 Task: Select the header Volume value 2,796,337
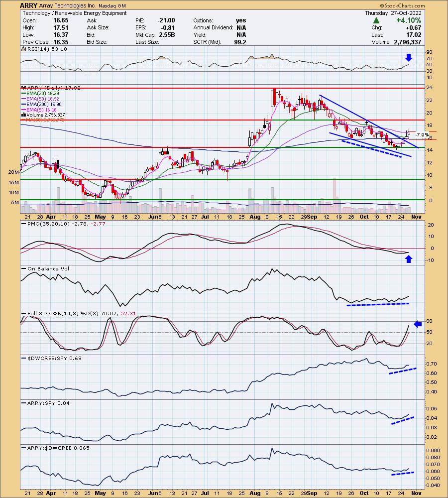click(408, 42)
